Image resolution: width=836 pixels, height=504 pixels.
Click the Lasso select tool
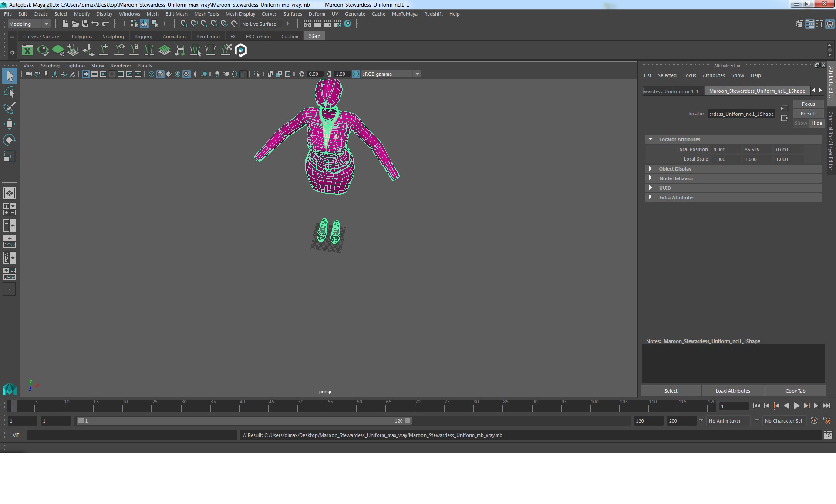tap(9, 92)
